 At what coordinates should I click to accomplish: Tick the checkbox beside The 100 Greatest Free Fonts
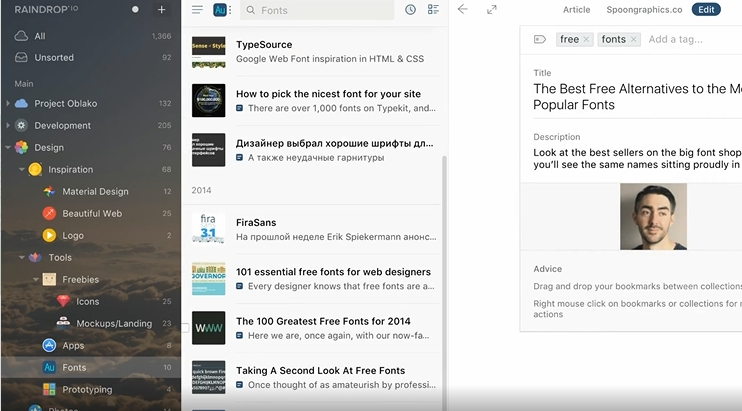tap(186, 328)
